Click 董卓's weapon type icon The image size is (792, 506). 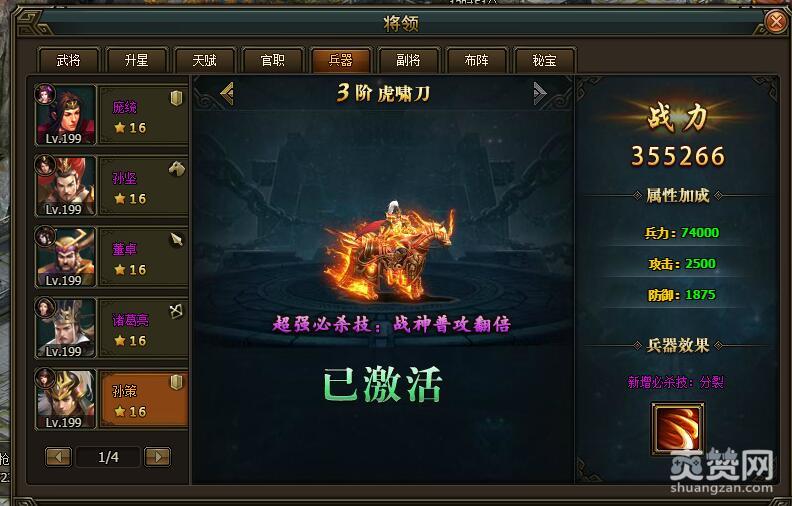pos(176,240)
